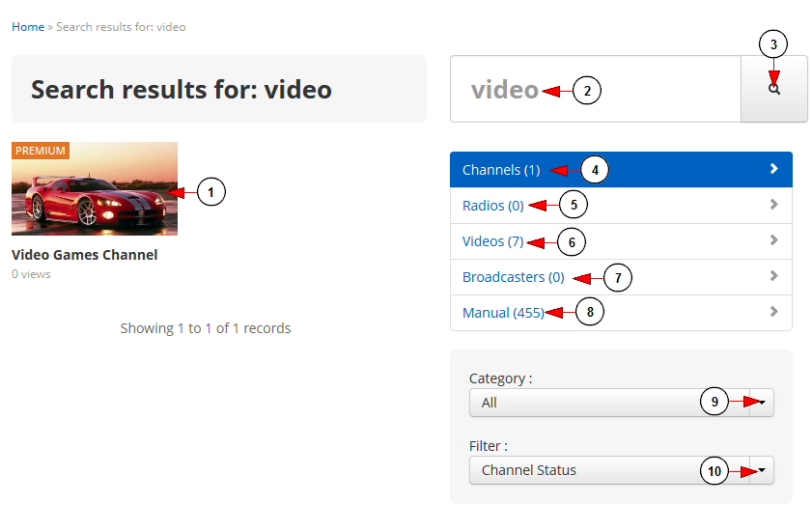Go to the Home breadcrumb link
Image resolution: width=812 pixels, height=532 pixels.
pyautogui.click(x=28, y=27)
